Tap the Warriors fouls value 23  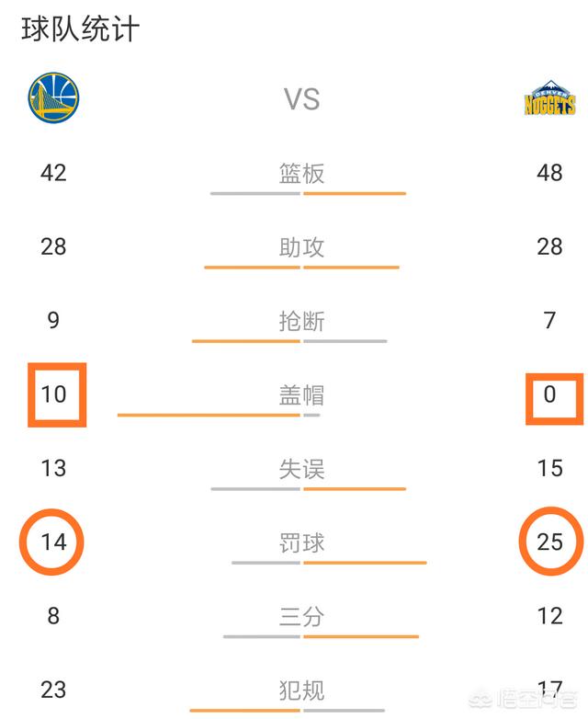point(53,690)
